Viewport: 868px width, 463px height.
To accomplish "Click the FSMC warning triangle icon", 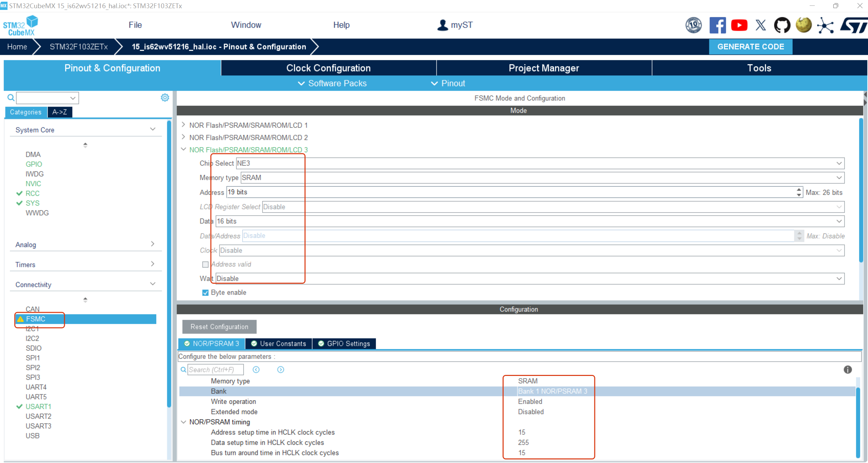I will click(x=20, y=319).
